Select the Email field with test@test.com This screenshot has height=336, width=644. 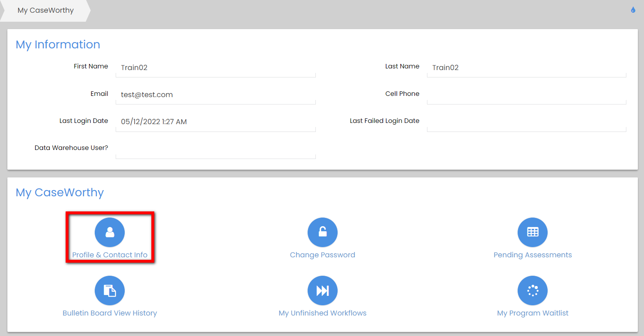pyautogui.click(x=215, y=95)
